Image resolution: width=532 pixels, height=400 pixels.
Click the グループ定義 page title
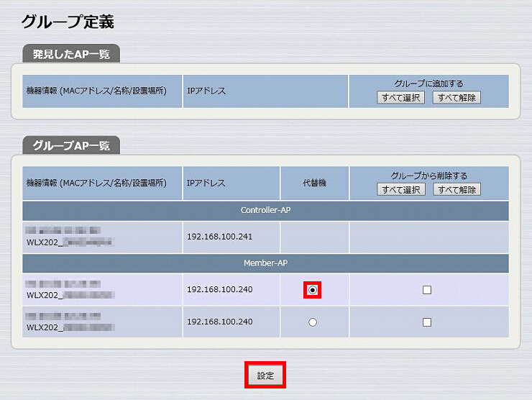tap(68, 22)
